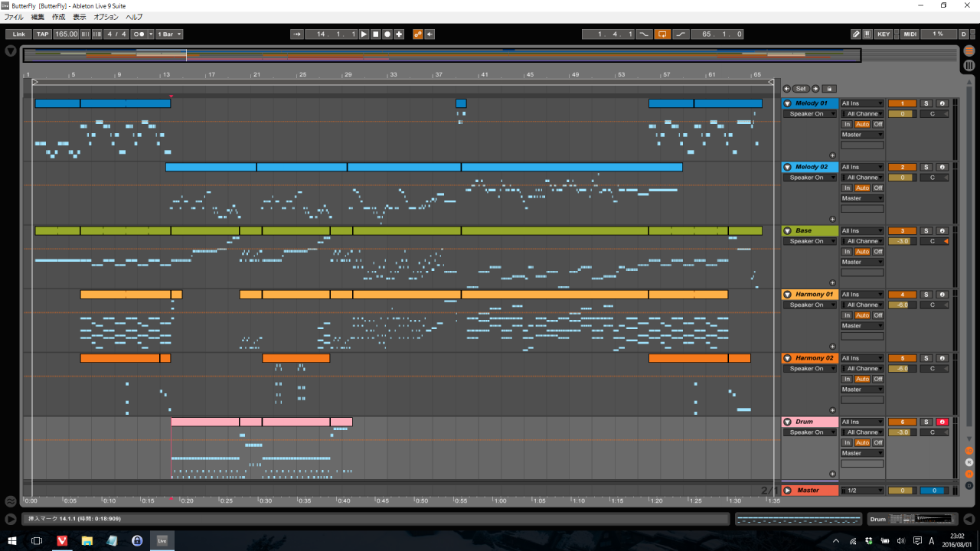
Task: Click the TAP tempo button
Action: (43, 34)
